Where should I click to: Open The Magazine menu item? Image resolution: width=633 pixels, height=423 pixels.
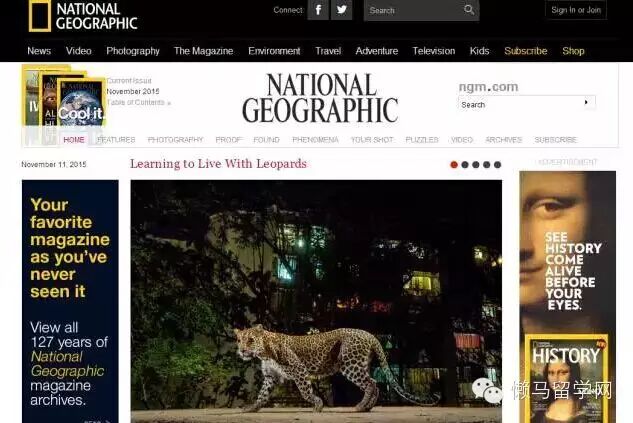pos(203,51)
